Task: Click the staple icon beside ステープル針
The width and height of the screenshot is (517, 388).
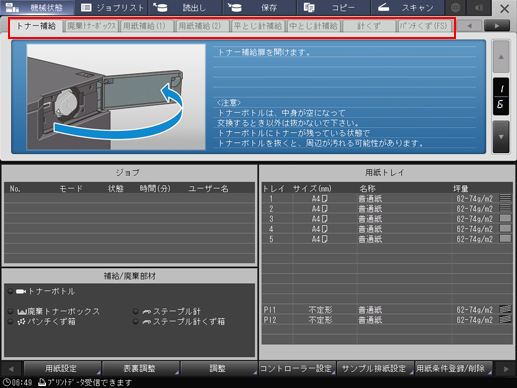Action: coord(147,312)
